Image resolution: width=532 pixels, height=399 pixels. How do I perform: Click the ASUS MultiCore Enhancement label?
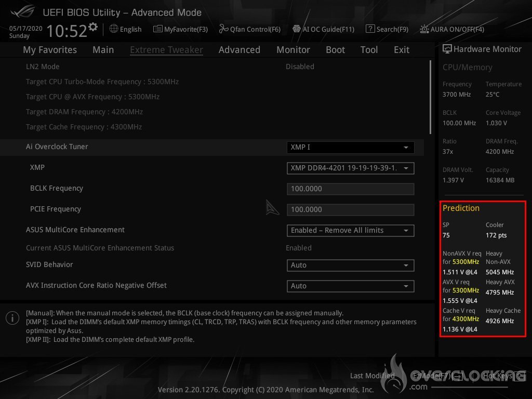pos(75,230)
